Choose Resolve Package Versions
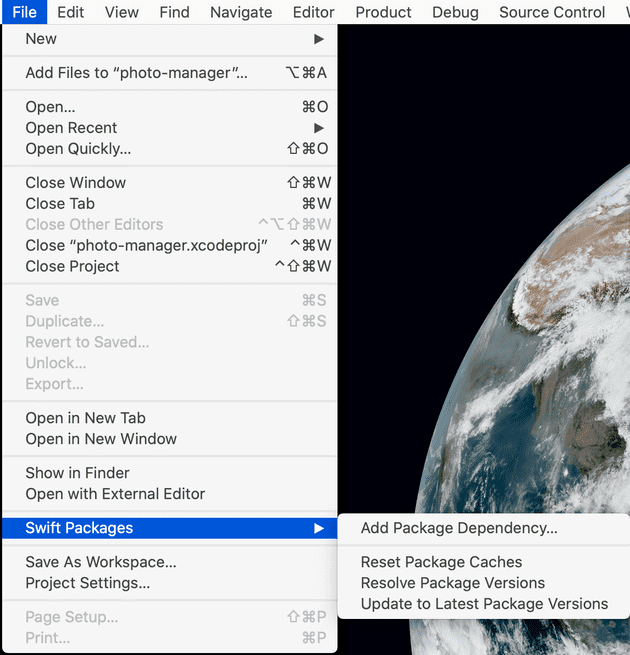Viewport: 630px width, 655px height. 484,583
